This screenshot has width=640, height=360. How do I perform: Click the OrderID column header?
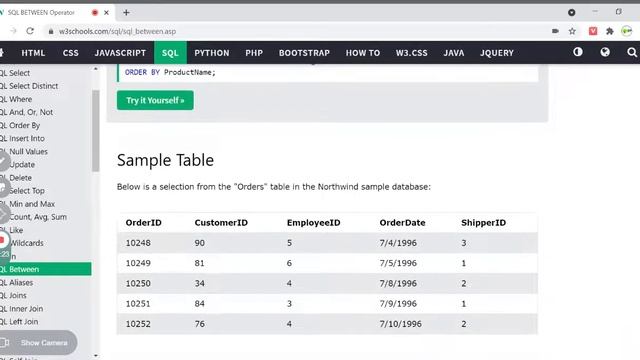point(143,223)
